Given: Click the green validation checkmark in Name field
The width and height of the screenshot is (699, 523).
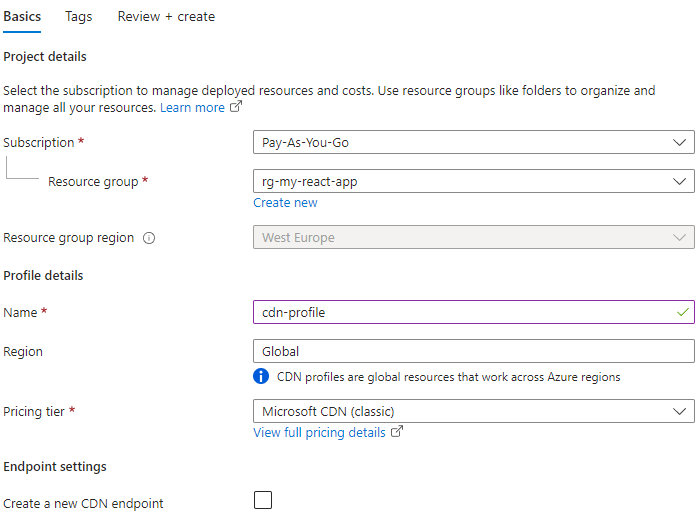Looking at the screenshot, I should (x=683, y=312).
